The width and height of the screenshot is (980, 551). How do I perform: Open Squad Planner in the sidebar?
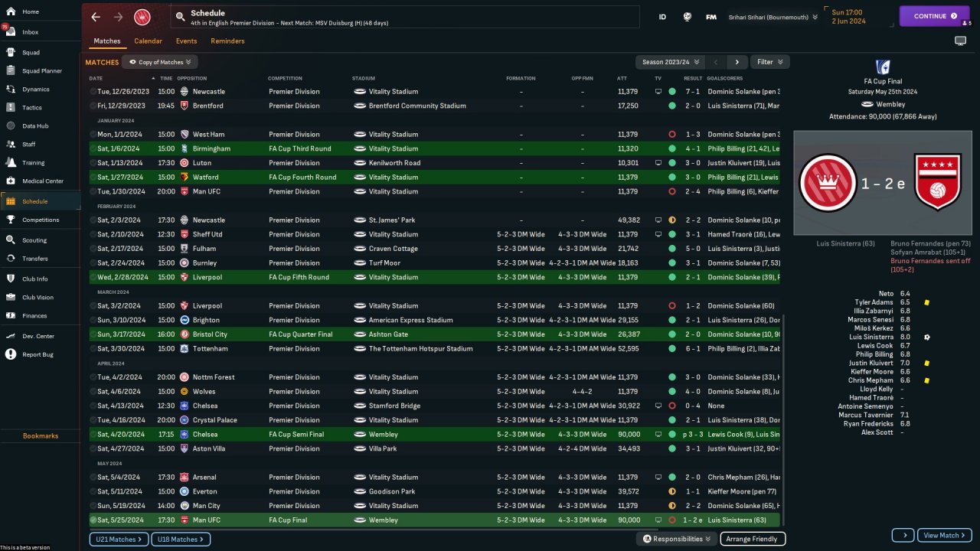[40, 71]
